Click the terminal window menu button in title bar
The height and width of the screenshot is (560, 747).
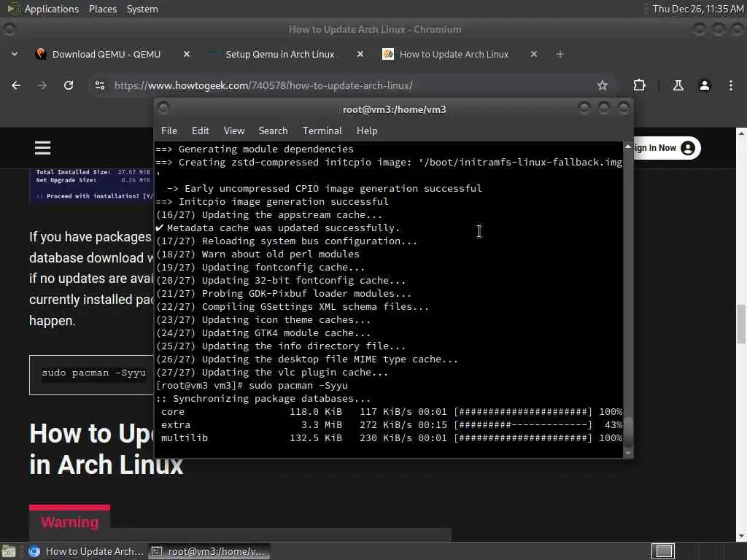(x=163, y=109)
